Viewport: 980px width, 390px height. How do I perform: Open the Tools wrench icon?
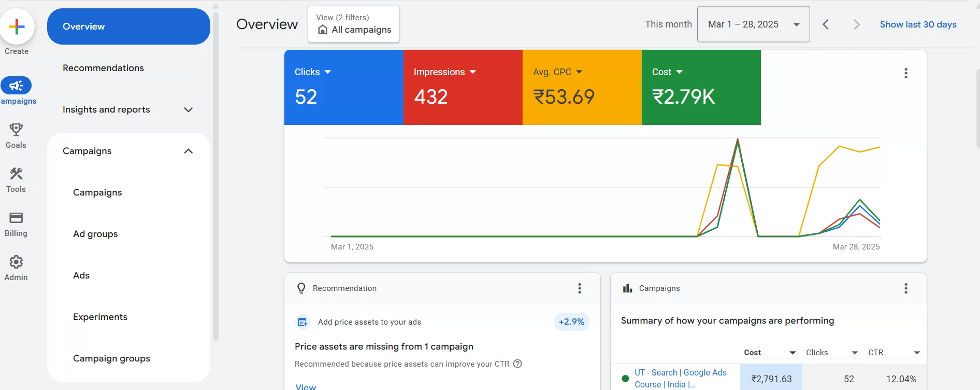pos(16,173)
